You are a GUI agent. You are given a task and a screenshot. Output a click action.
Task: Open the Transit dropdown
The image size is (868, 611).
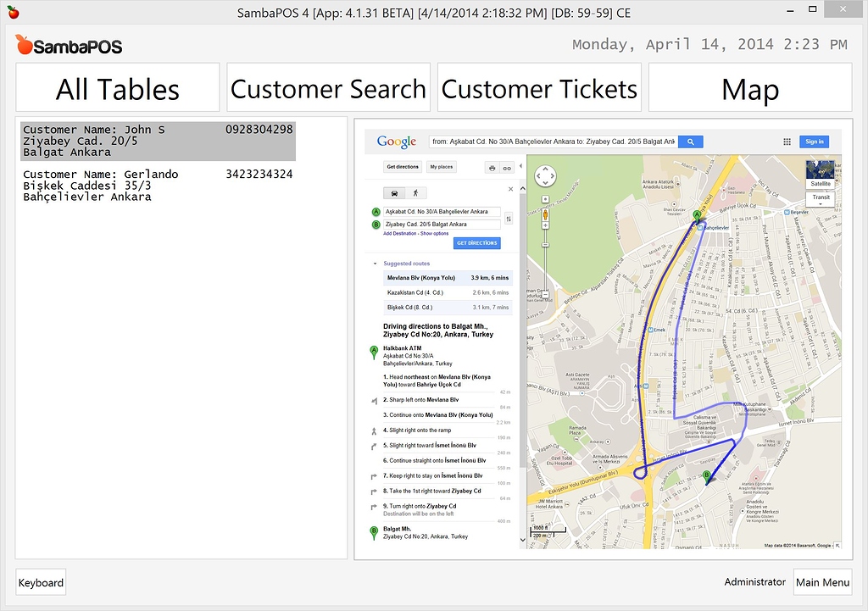coord(821,197)
